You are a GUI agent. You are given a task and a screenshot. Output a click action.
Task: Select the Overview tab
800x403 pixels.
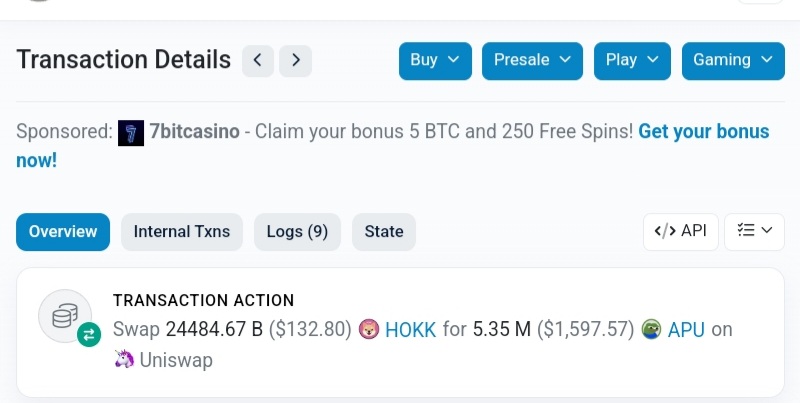(x=63, y=232)
